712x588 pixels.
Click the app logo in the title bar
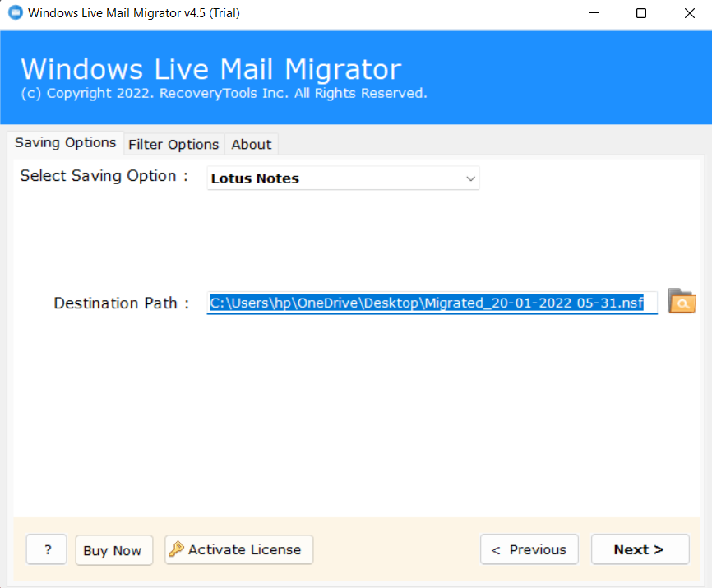(16, 12)
